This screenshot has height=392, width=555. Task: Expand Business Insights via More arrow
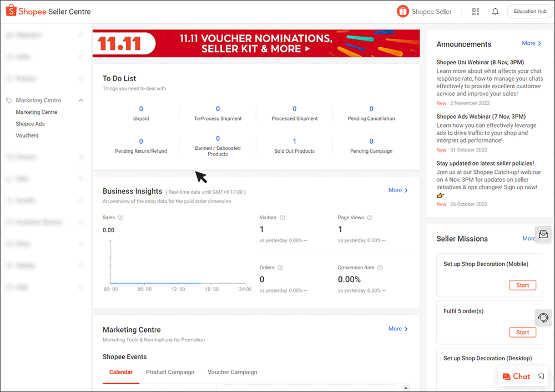[x=398, y=190]
